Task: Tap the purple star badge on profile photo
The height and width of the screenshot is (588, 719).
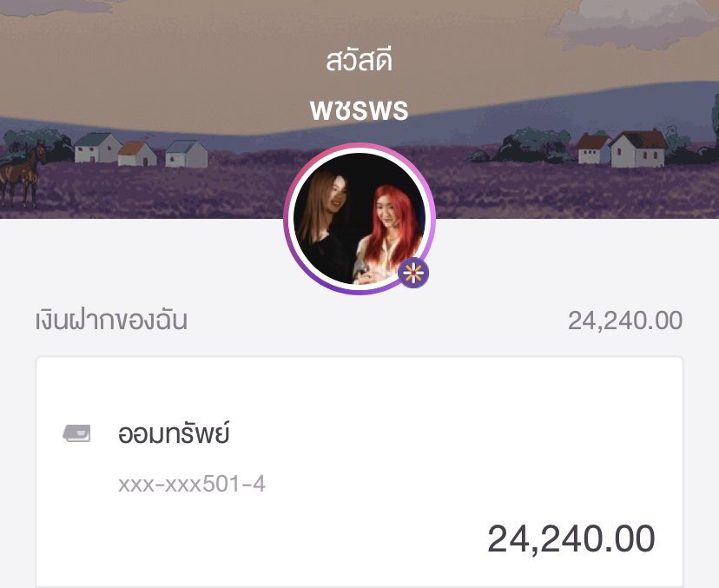Action: (x=413, y=273)
